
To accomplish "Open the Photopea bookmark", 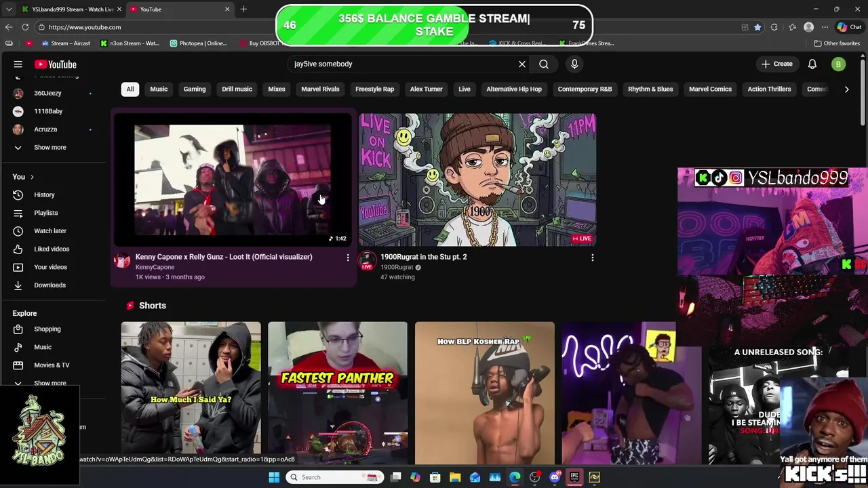I will coord(198,43).
